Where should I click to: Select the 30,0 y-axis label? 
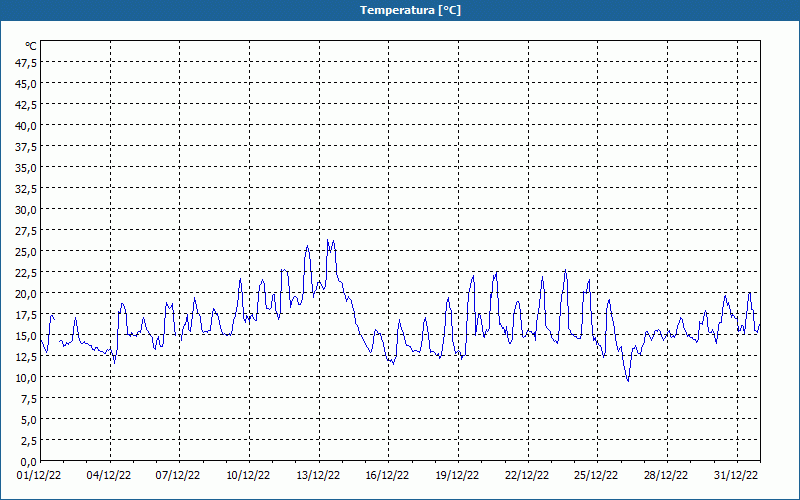[27, 210]
